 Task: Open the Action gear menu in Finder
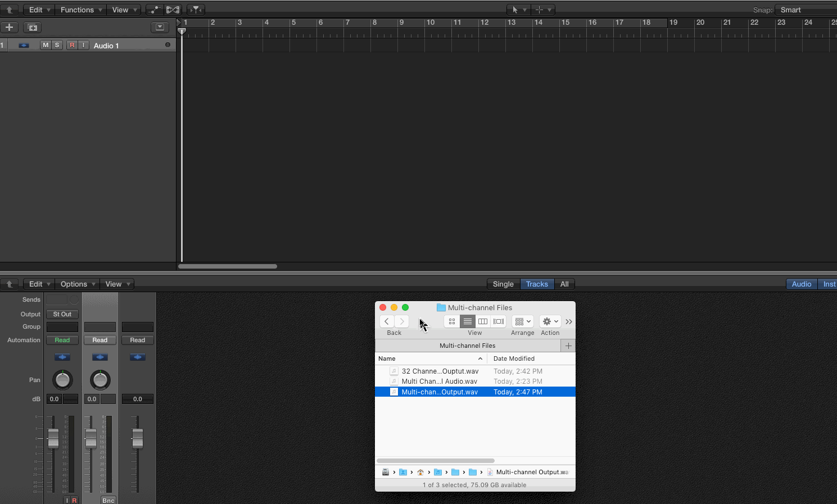point(549,321)
